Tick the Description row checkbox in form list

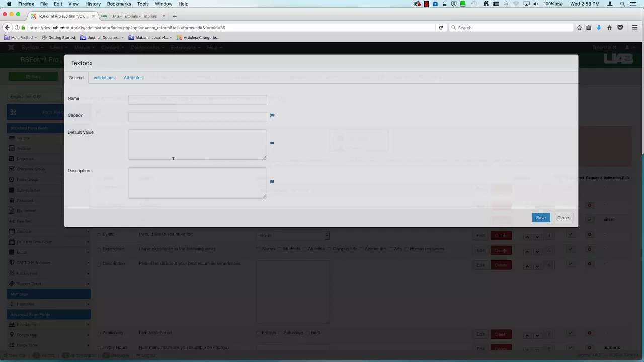pyautogui.click(x=99, y=264)
